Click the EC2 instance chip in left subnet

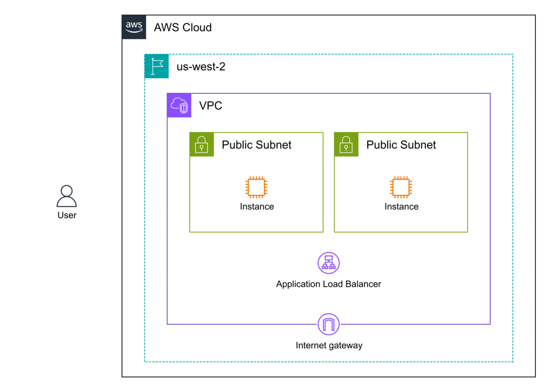coord(257,187)
